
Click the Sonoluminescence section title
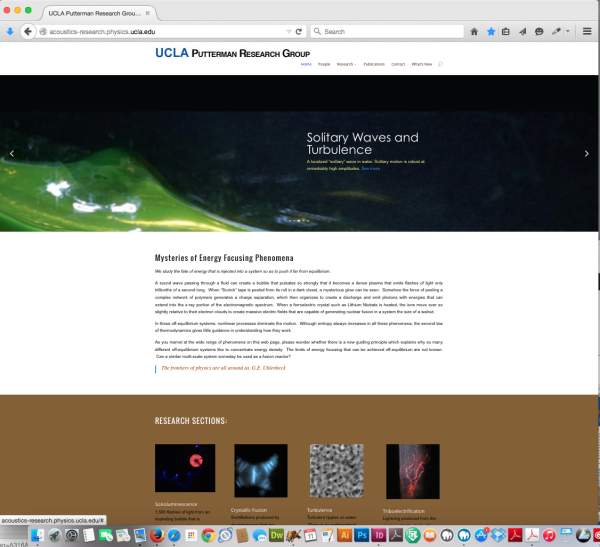tap(176, 504)
